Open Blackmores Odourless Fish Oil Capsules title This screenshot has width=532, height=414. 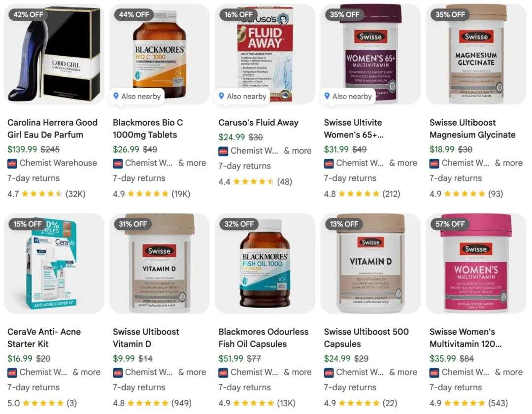[263, 338]
